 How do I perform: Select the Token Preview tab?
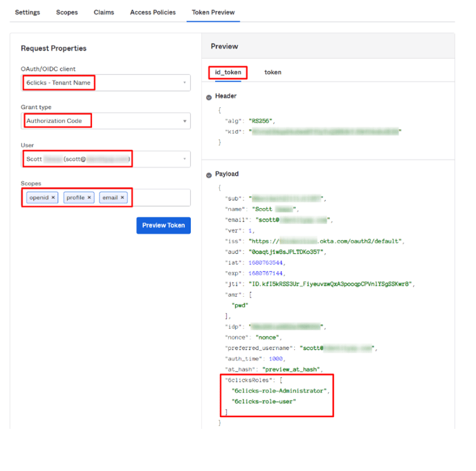tap(213, 12)
